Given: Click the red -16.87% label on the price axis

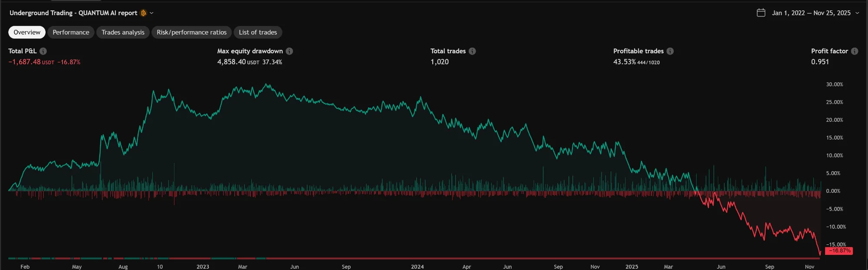Looking at the screenshot, I should [838, 251].
